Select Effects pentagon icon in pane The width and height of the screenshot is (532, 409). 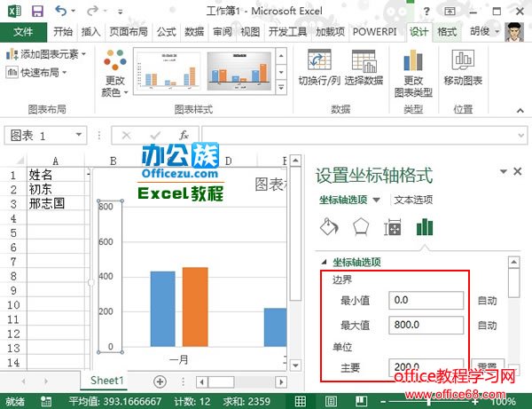pyautogui.click(x=361, y=227)
